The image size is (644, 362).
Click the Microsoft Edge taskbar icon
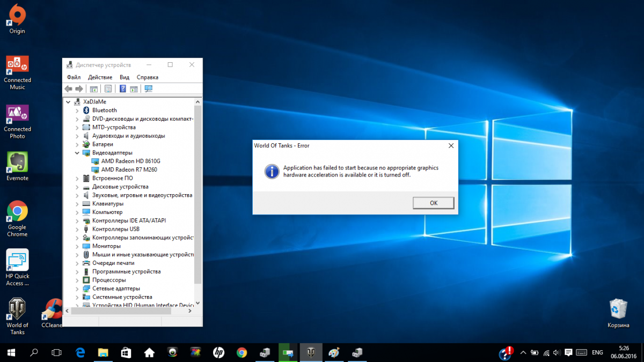(80, 352)
